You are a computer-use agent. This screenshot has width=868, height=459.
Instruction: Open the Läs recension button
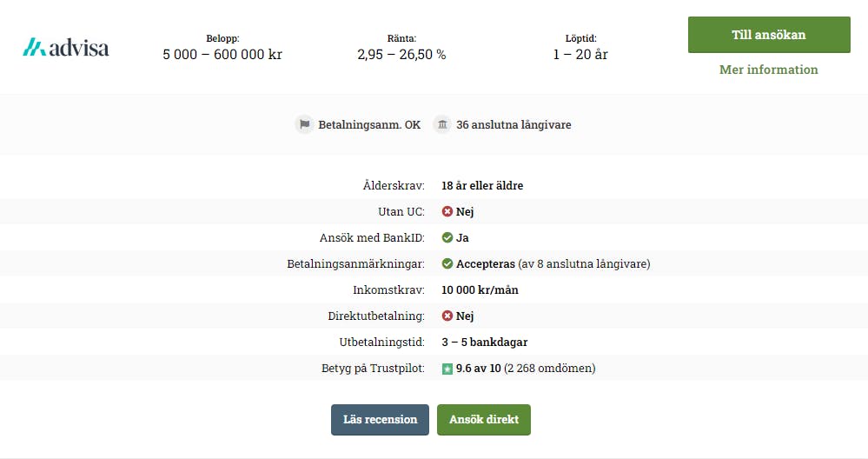click(380, 420)
